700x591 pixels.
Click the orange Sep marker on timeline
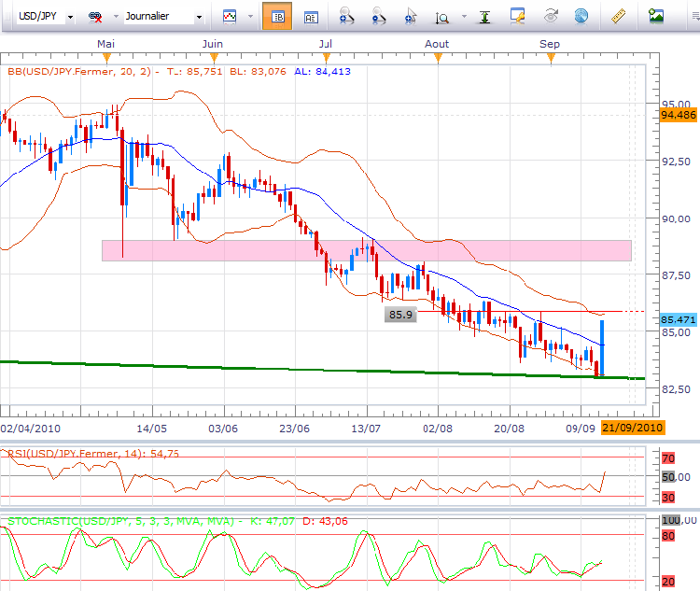pyautogui.click(x=550, y=58)
